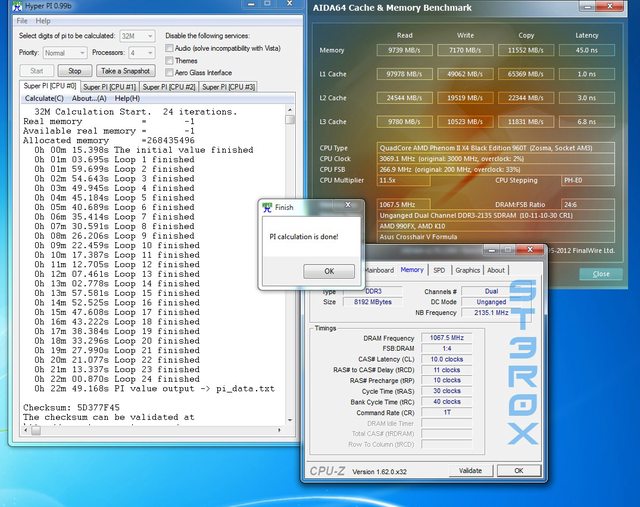The width and height of the screenshot is (640, 507).
Task: Click the vertical scrollbar up arrow in Super PI log
Action: tap(290, 110)
